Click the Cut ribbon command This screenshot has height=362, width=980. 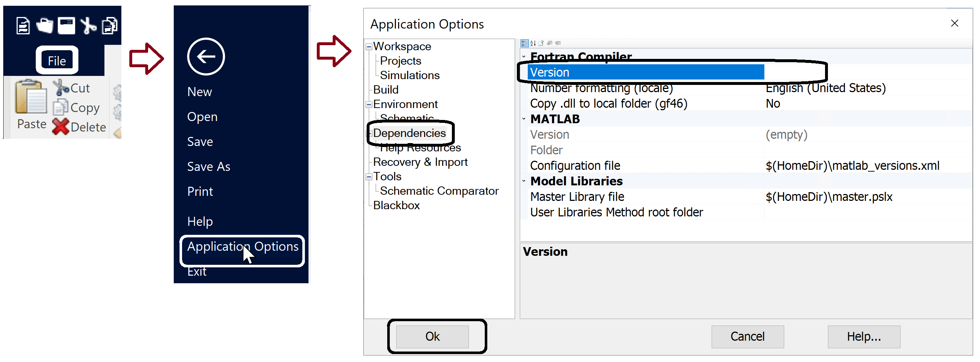point(72,88)
